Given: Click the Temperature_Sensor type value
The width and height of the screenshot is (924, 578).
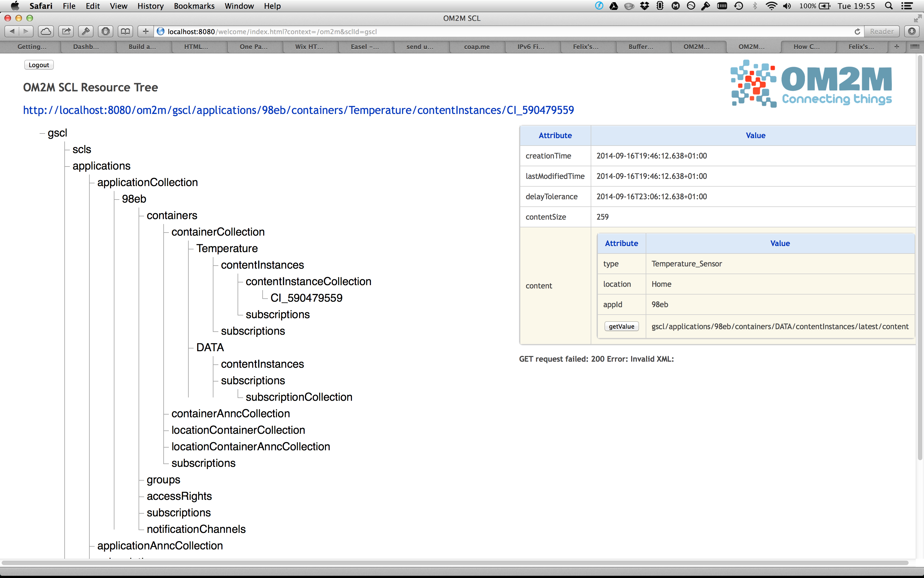Looking at the screenshot, I should pyautogui.click(x=686, y=264).
